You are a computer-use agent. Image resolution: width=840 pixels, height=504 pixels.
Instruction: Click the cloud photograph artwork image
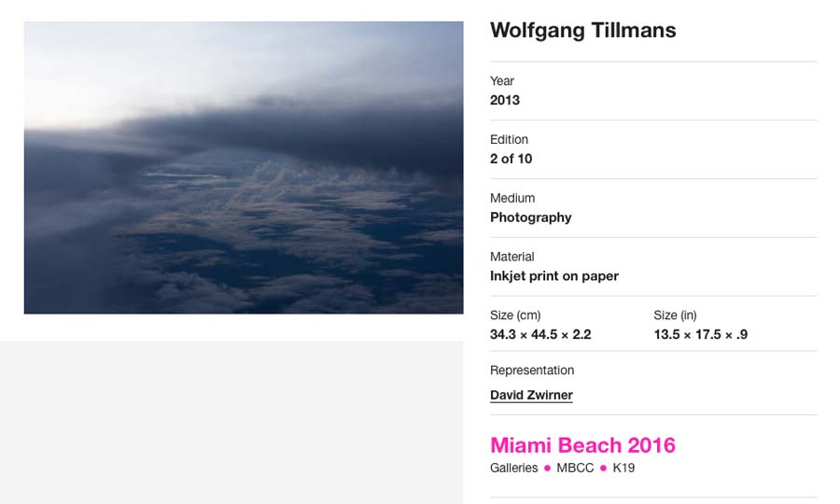tap(244, 168)
